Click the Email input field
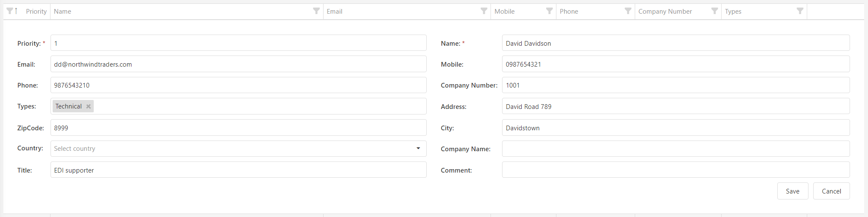868x217 pixels. pyautogui.click(x=238, y=65)
